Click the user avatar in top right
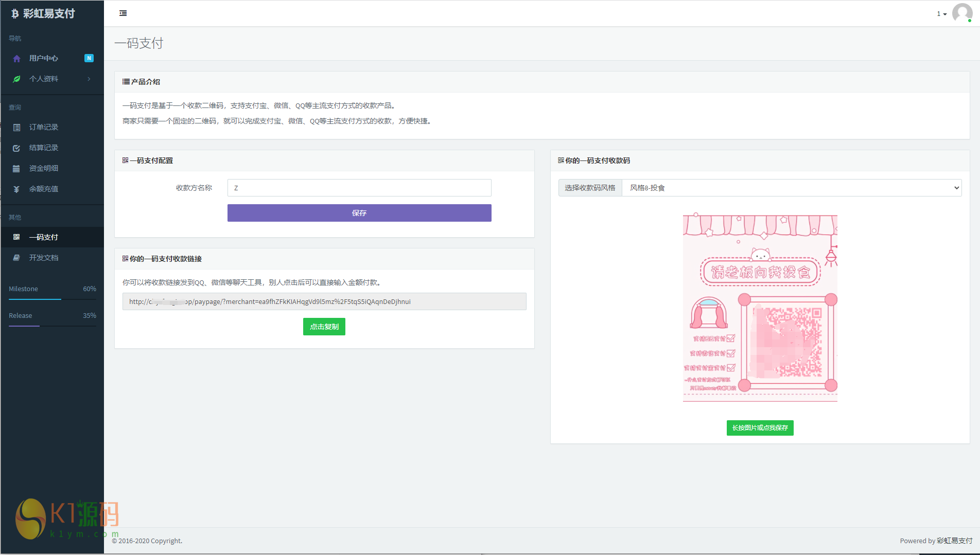The width and height of the screenshot is (980, 555). tap(962, 13)
